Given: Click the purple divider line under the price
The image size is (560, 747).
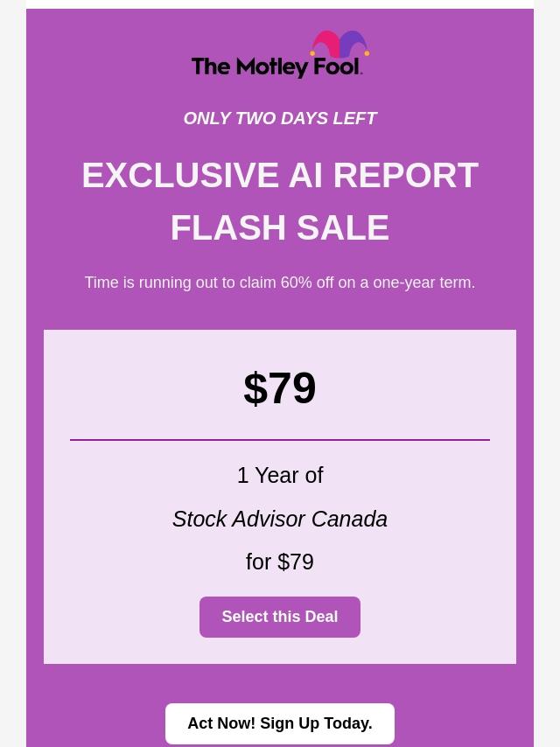Looking at the screenshot, I should [x=280, y=440].
